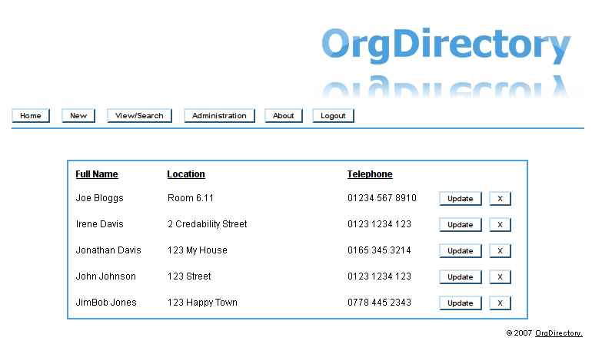Update Joe Bloggs' record
This screenshot has height=364, width=592.
pos(461,199)
